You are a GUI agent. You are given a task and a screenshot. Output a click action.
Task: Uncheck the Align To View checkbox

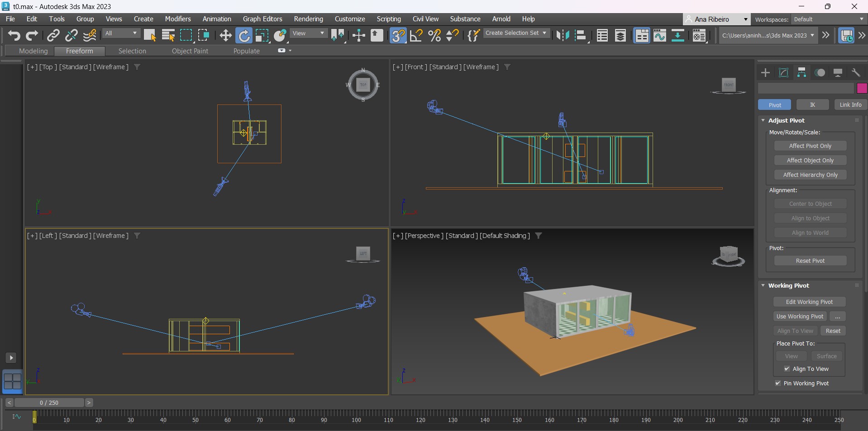tap(787, 369)
